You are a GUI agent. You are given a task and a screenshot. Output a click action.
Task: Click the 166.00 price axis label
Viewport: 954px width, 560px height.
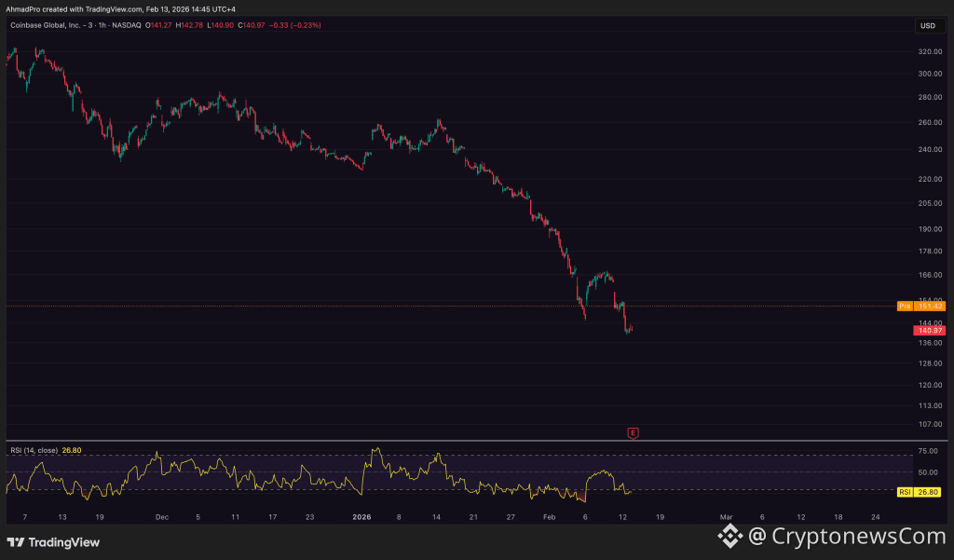pos(930,275)
